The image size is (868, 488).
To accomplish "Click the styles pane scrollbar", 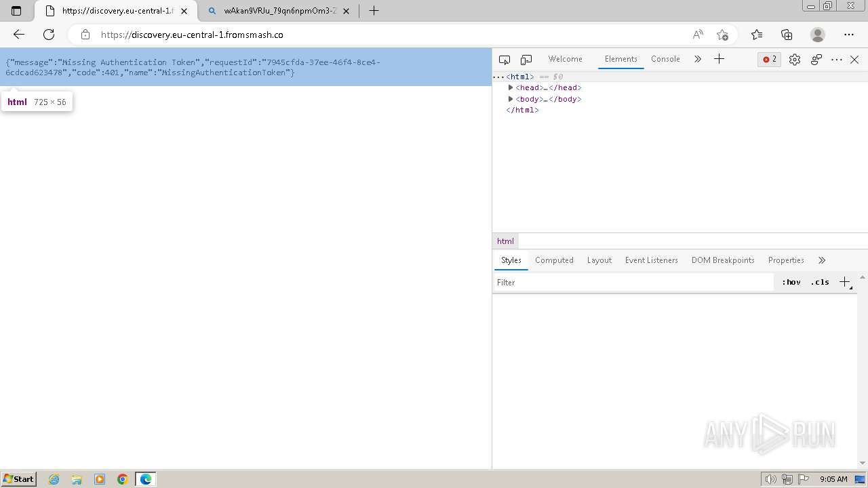I will pos(863,370).
